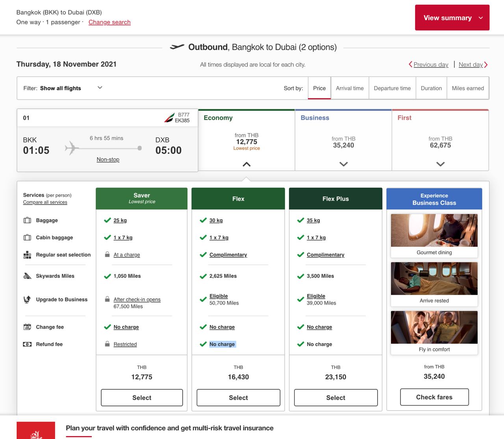Select the Economy fare tab
The image size is (504, 439).
[246, 140]
